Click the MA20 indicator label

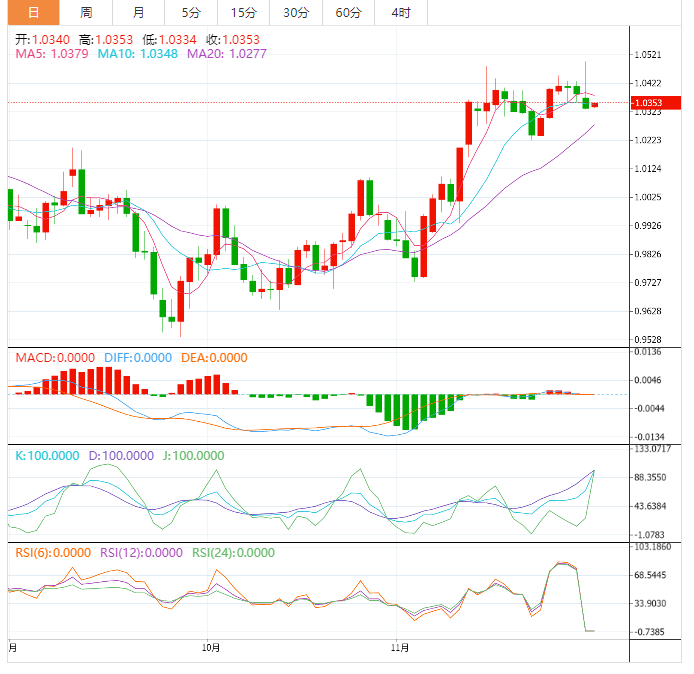(227, 54)
